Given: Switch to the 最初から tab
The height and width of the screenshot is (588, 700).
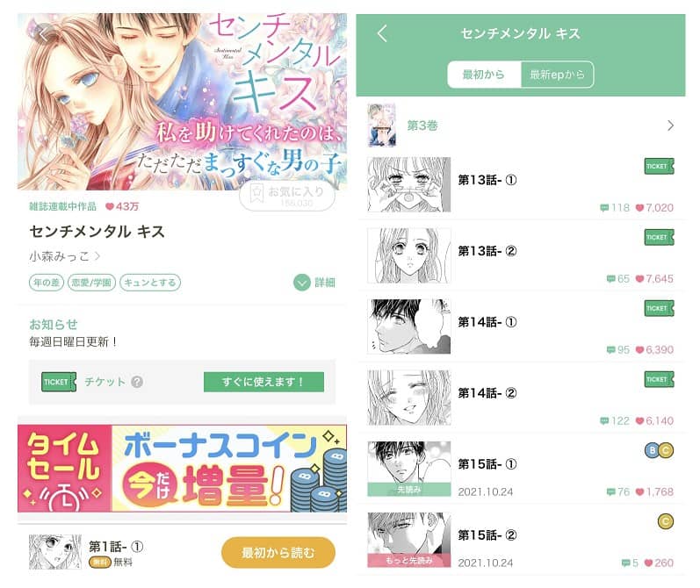Looking at the screenshot, I should click(484, 75).
